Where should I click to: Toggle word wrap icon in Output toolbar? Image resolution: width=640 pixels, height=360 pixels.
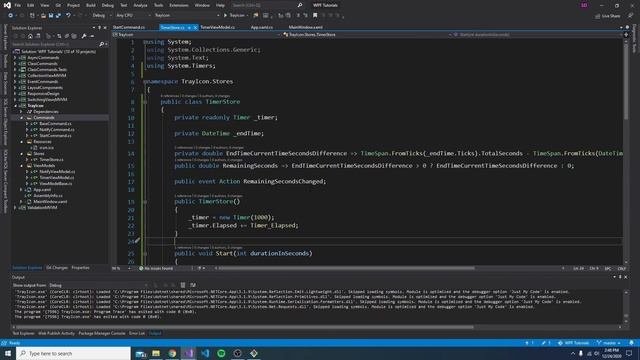pyautogui.click(x=193, y=285)
